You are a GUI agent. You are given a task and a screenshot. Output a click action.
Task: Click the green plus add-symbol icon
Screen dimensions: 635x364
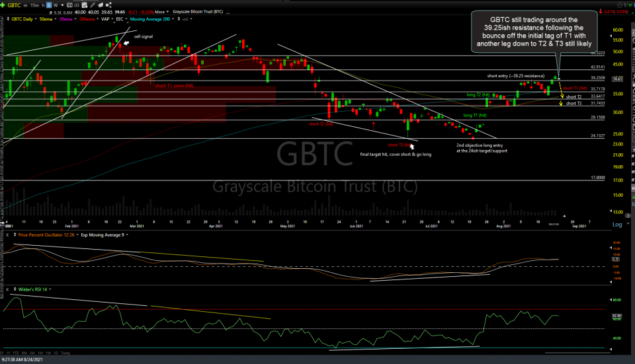click(3, 5)
